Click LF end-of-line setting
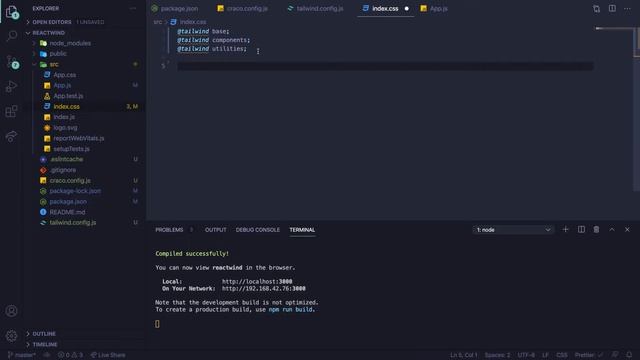Viewport: 640px width, 360px height. 545,355
